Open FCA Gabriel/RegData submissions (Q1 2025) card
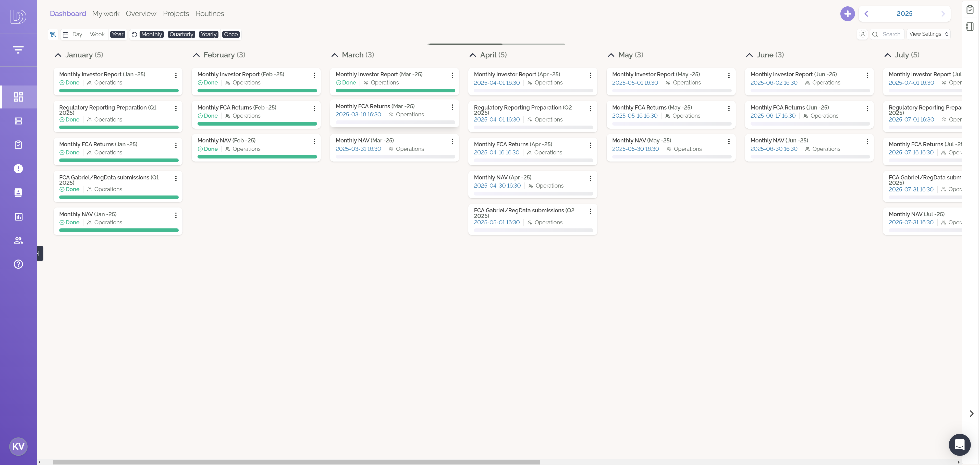Image resolution: width=980 pixels, height=465 pixels. click(118, 186)
